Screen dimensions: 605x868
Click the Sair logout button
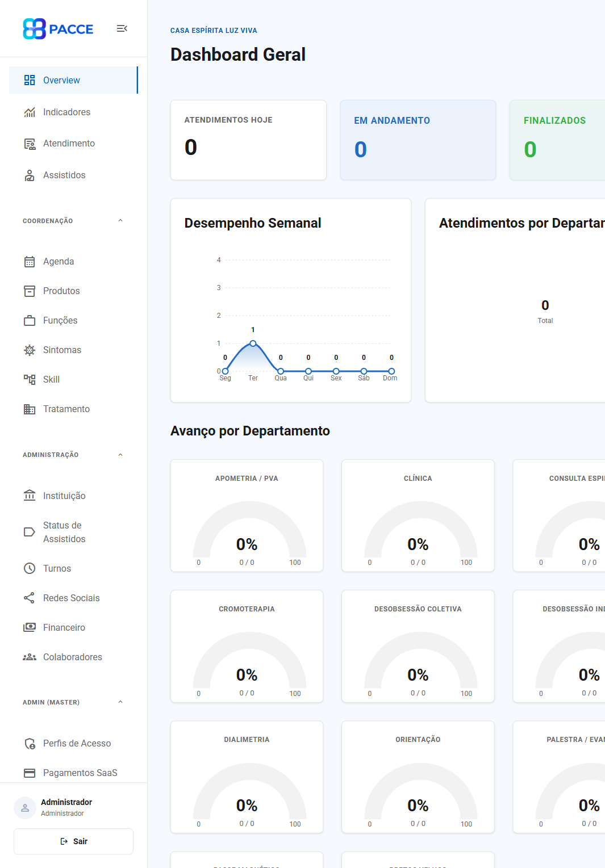pyautogui.click(x=73, y=841)
